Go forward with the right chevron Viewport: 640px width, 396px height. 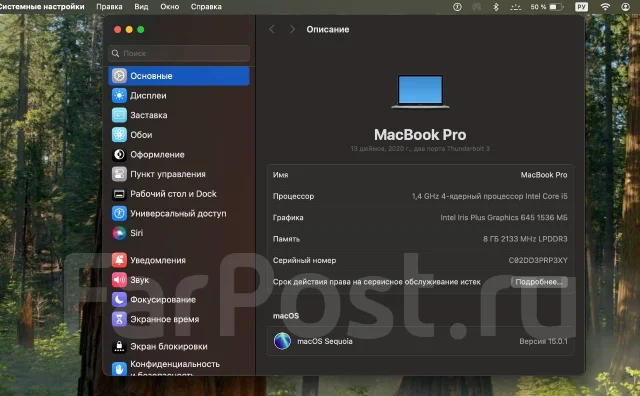tap(292, 29)
